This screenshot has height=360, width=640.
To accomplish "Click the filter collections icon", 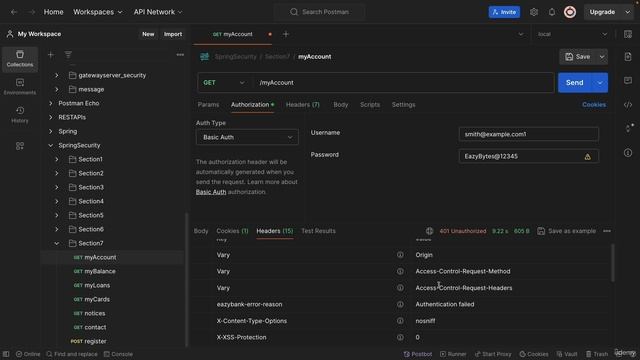I will (68, 55).
